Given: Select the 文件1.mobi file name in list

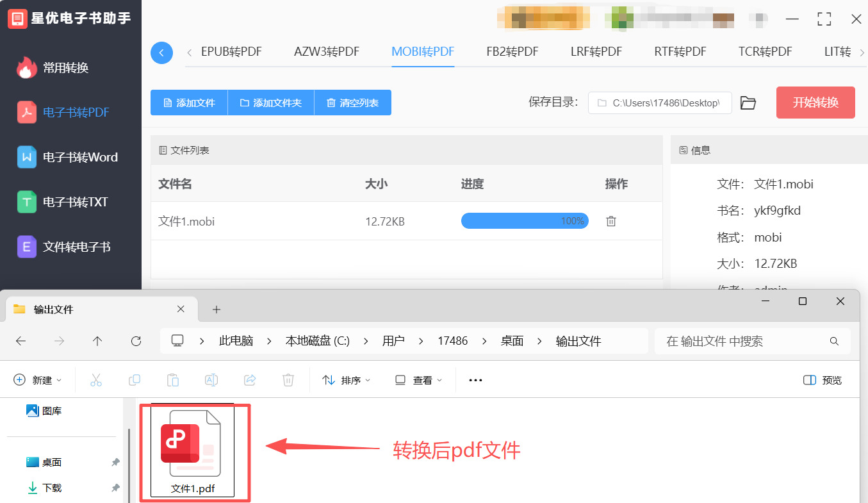Looking at the screenshot, I should tap(186, 222).
